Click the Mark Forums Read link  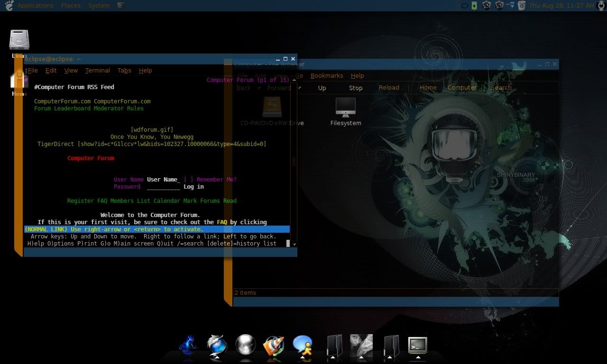(210, 201)
